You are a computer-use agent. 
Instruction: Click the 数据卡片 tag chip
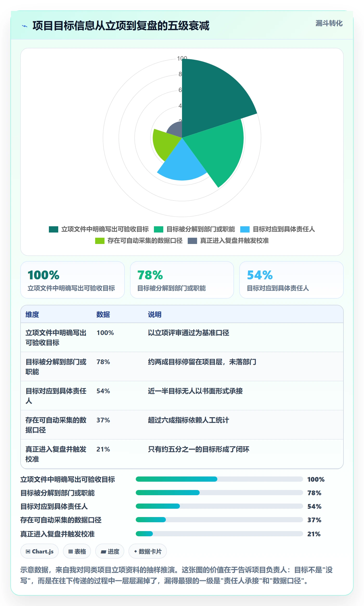coord(148,551)
